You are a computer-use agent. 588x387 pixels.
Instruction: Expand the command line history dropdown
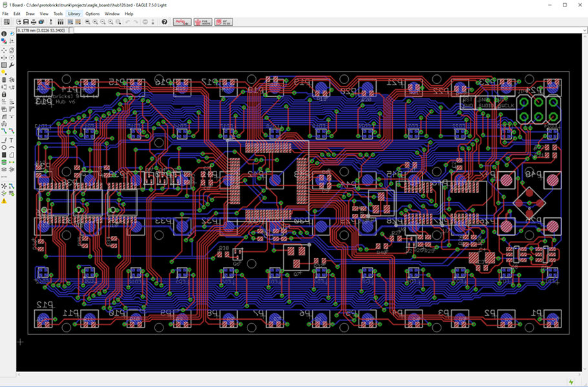coord(585,30)
